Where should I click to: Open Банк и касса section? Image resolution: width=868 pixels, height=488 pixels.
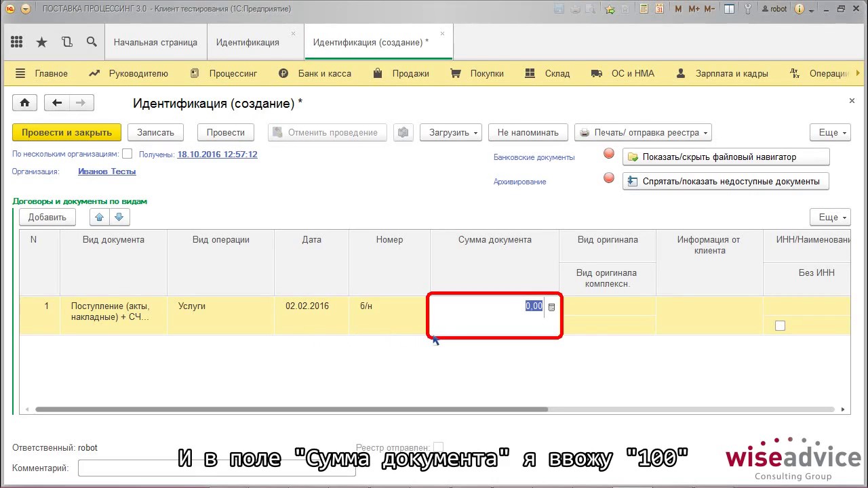coord(315,73)
